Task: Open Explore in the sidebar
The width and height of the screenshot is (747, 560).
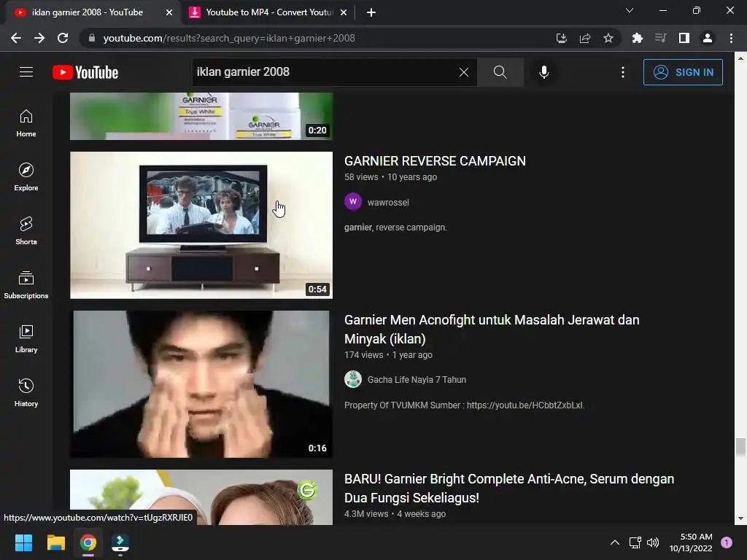Action: tap(26, 177)
